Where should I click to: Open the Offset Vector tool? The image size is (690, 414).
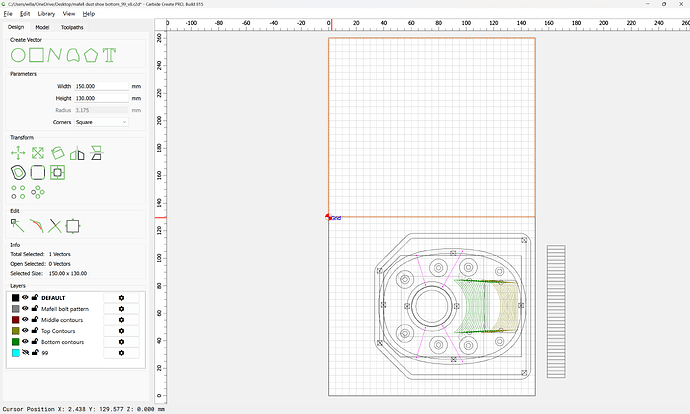click(x=18, y=172)
